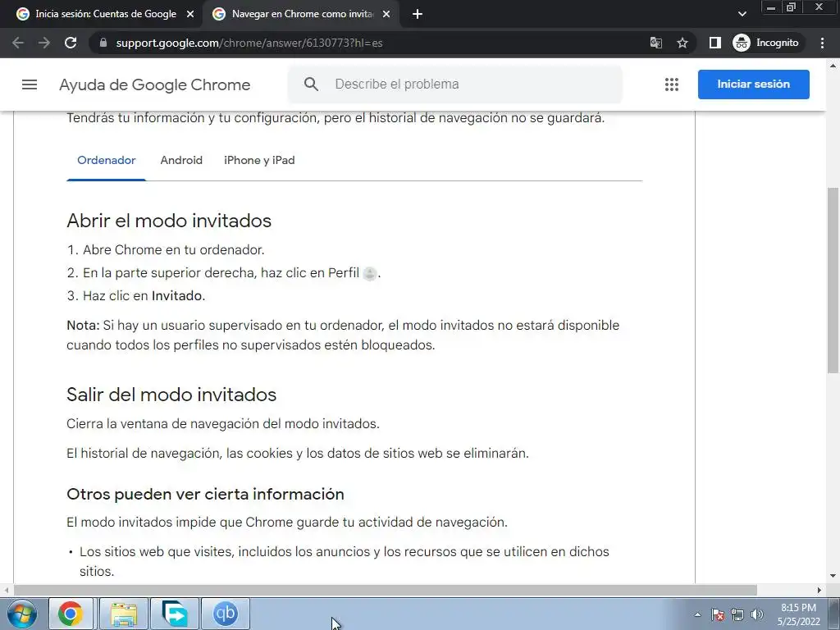
Task: Reload the current page
Action: pos(71,43)
